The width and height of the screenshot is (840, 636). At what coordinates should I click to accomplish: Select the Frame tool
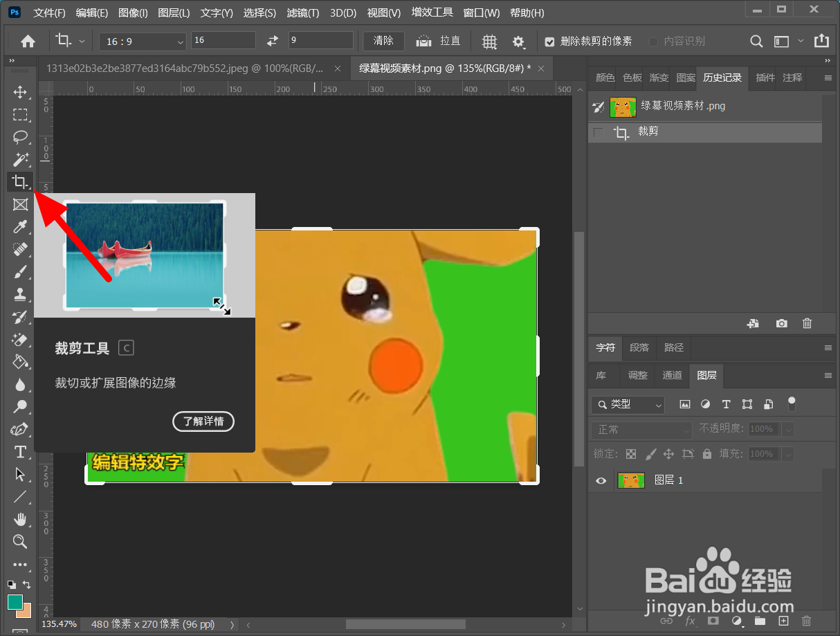point(20,204)
